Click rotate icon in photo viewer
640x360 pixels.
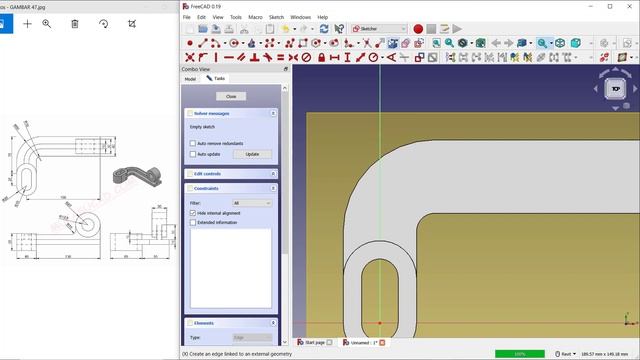pos(104,24)
